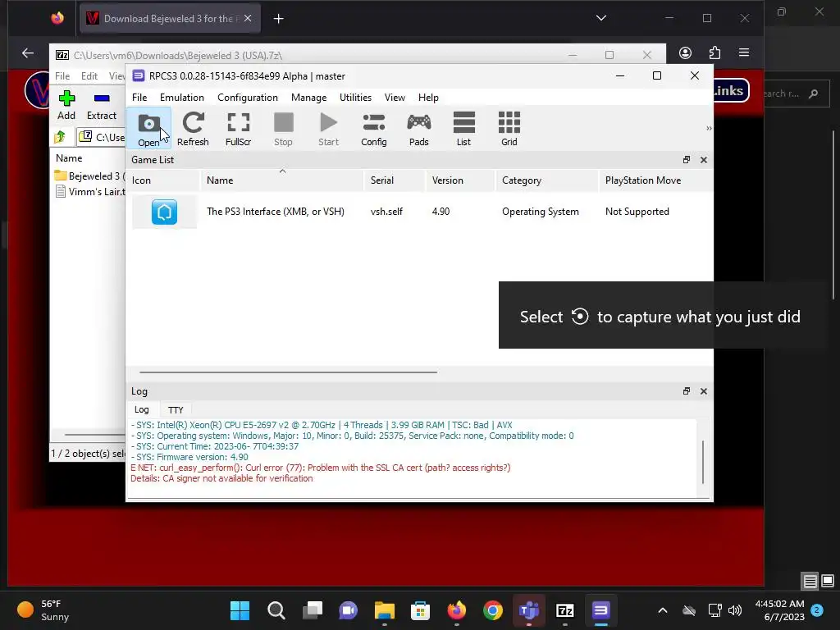Open the Configuration menu
This screenshot has width=840, height=630.
tap(248, 98)
